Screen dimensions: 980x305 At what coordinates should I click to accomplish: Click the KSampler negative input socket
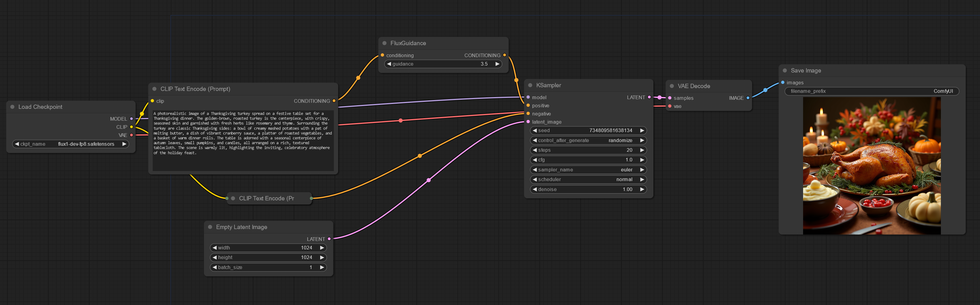[528, 114]
